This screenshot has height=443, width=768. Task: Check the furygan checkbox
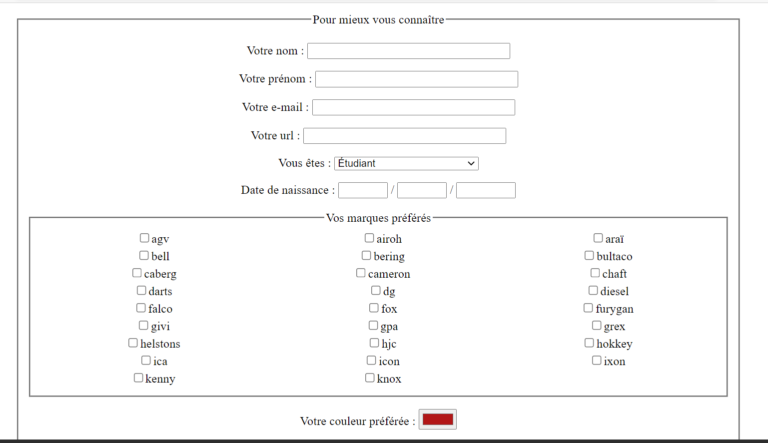point(589,308)
